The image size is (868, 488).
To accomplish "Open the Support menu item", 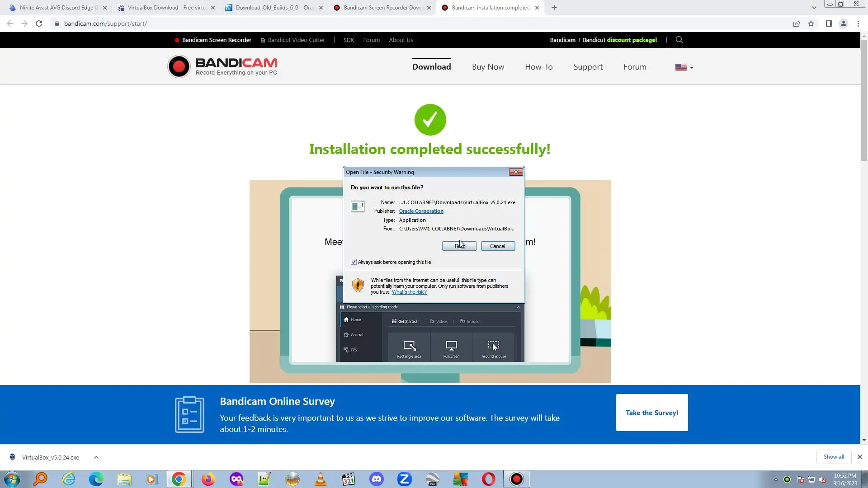I will click(588, 67).
